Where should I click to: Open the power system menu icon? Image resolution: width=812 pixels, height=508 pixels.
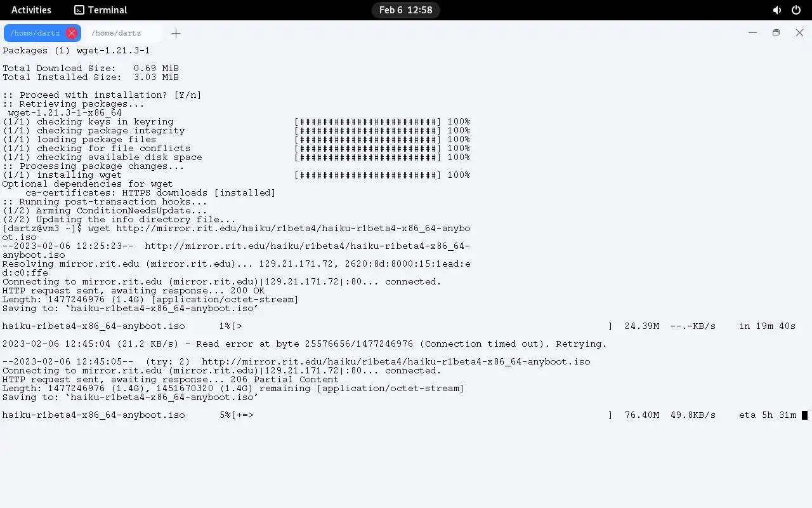pos(796,10)
